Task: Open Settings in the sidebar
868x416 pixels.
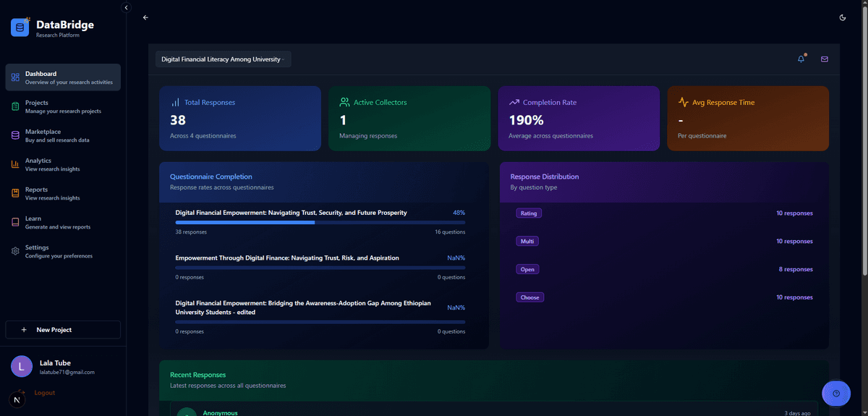Action: click(x=63, y=251)
